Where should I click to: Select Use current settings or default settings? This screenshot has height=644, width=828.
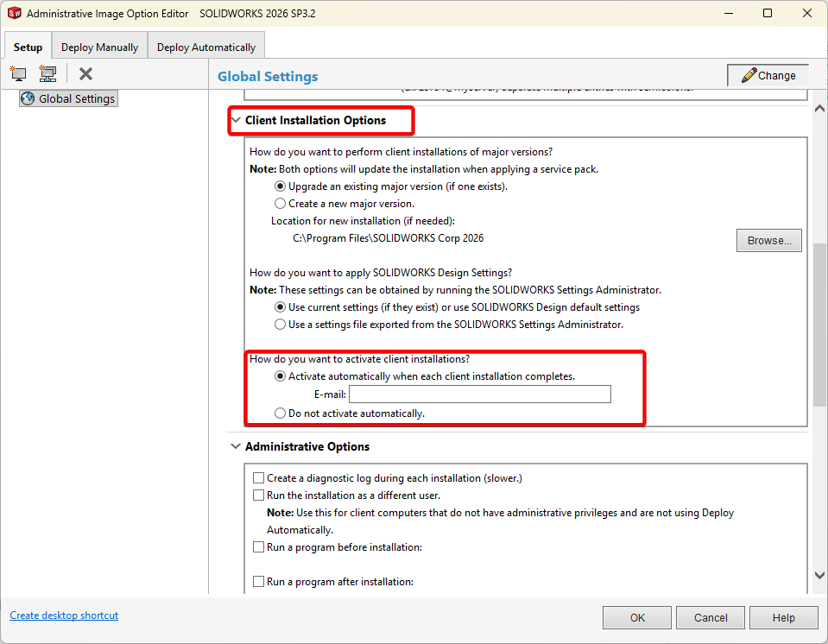point(280,307)
